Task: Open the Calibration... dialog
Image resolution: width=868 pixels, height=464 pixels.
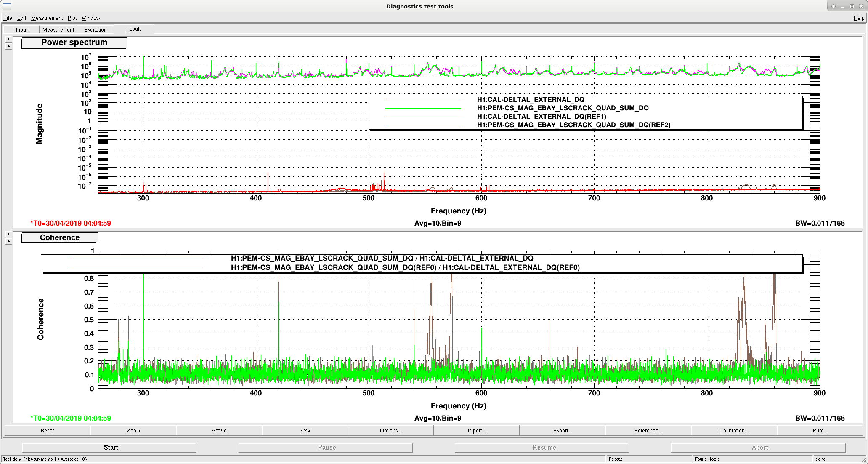Action: click(x=734, y=430)
